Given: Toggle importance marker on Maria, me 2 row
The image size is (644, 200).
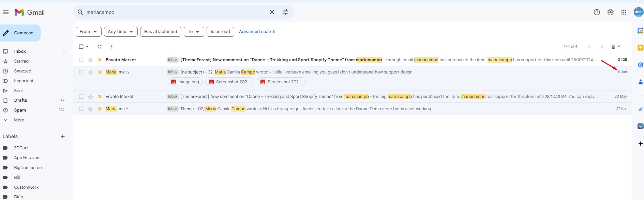Looking at the screenshot, I should pos(100,109).
